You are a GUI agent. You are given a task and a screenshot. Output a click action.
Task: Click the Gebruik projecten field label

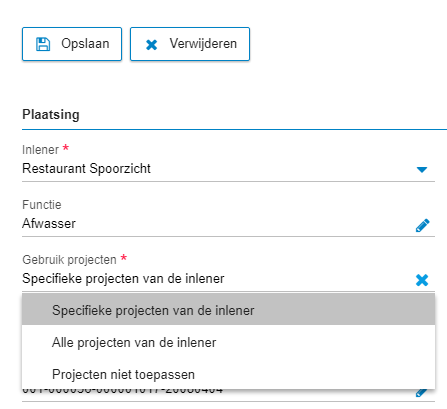(x=69, y=260)
